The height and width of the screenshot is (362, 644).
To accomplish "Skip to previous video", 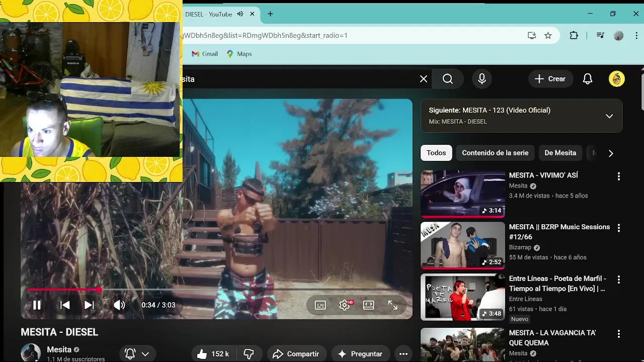I will pos(65,305).
